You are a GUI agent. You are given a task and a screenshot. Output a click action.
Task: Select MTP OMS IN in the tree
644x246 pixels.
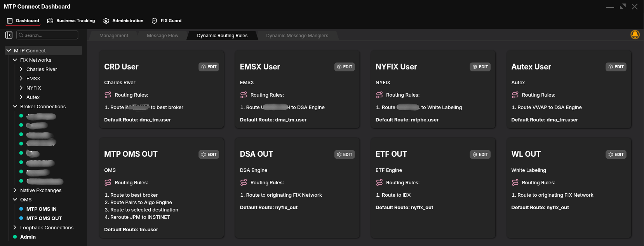click(x=41, y=209)
